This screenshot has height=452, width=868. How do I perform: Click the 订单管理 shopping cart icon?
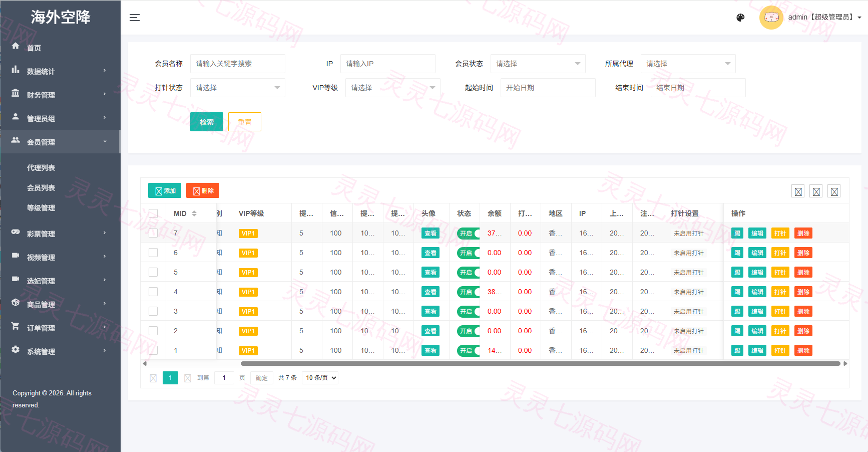tap(16, 326)
